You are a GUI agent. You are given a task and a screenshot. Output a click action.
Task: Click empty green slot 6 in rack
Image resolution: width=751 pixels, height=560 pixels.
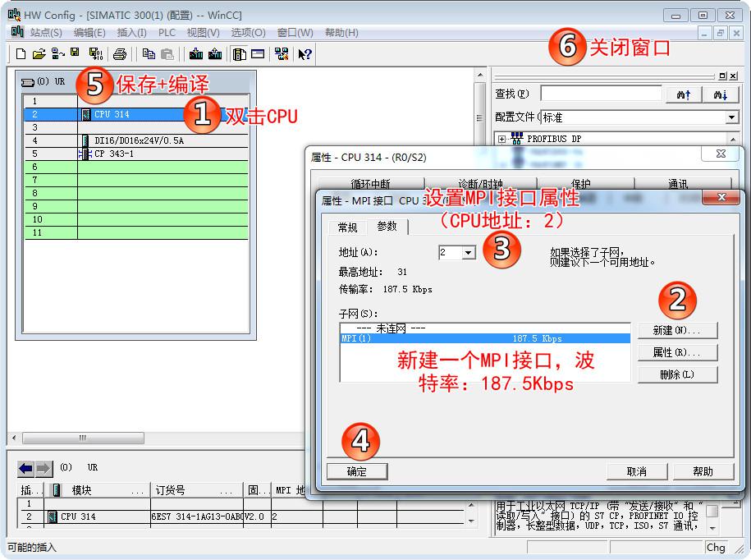[x=136, y=167]
